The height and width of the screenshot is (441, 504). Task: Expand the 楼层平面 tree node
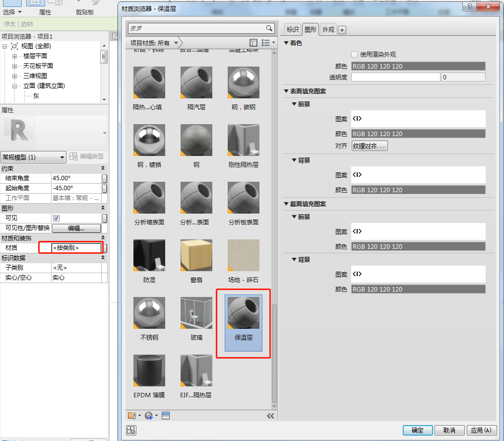pos(14,56)
